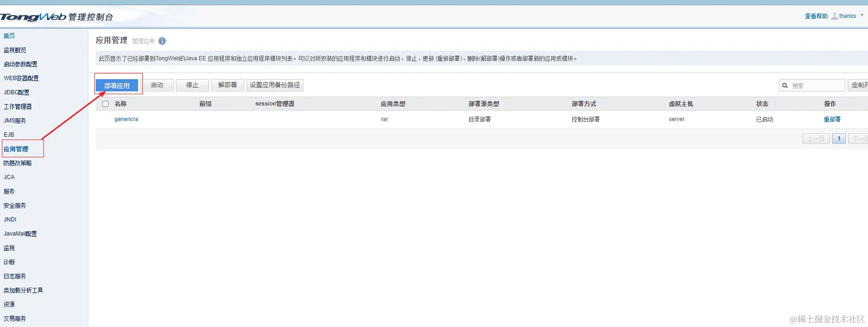Click the 已启动 status cell
This screenshot has height=327, width=868.
point(765,119)
